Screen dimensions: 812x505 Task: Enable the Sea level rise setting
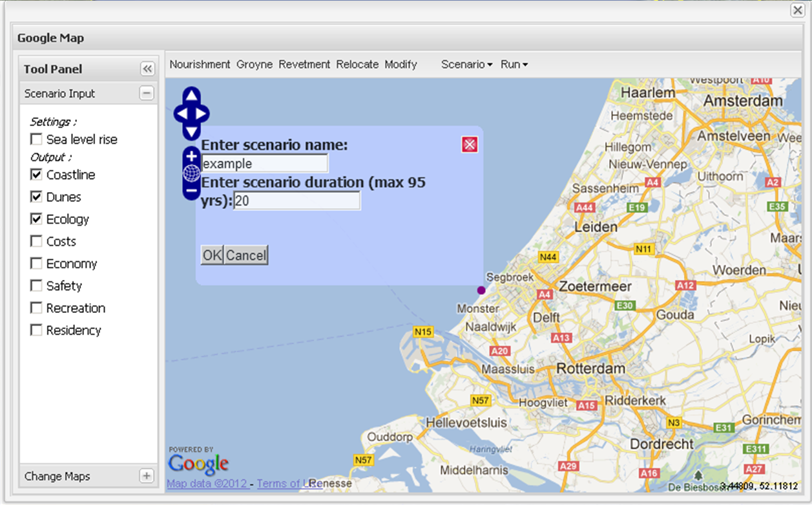tap(36, 140)
